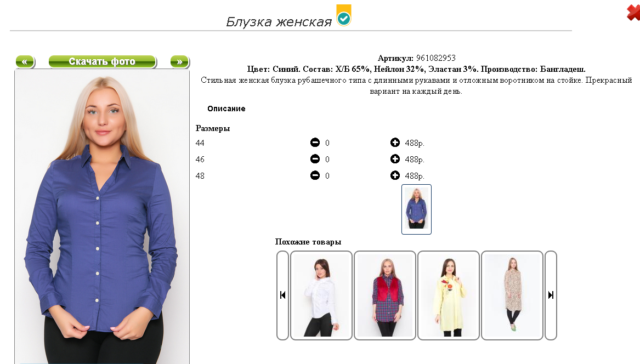This screenshot has width=640, height=364.
Task: Decrease quantity for size 44
Action: click(x=315, y=143)
